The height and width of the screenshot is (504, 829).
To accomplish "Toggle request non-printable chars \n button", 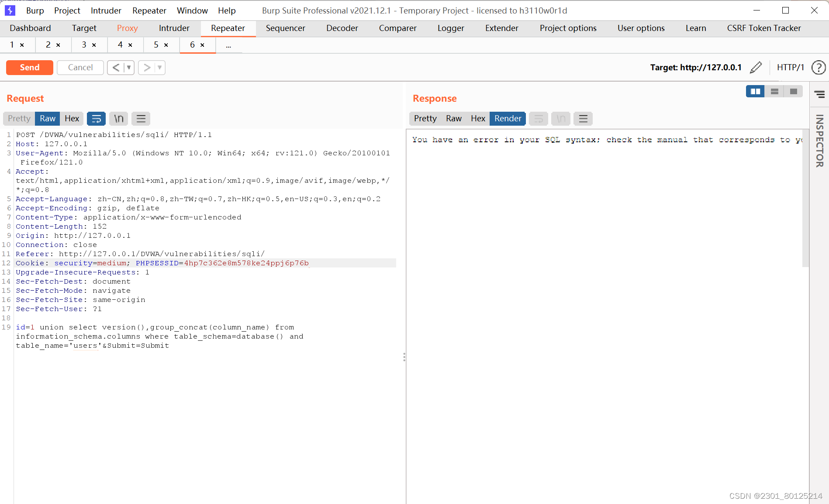I will [118, 119].
